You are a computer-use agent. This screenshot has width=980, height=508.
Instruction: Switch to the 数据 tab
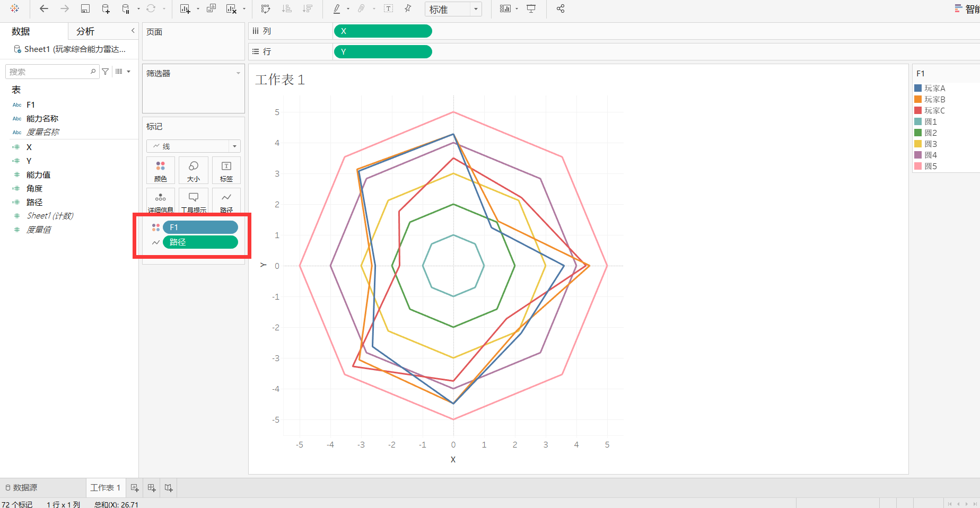pos(21,31)
